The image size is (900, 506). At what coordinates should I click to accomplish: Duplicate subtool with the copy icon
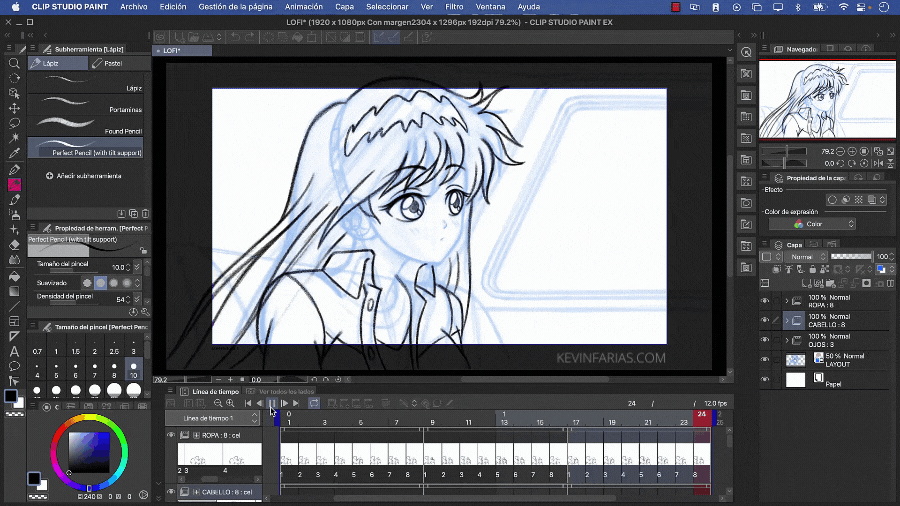point(133,213)
